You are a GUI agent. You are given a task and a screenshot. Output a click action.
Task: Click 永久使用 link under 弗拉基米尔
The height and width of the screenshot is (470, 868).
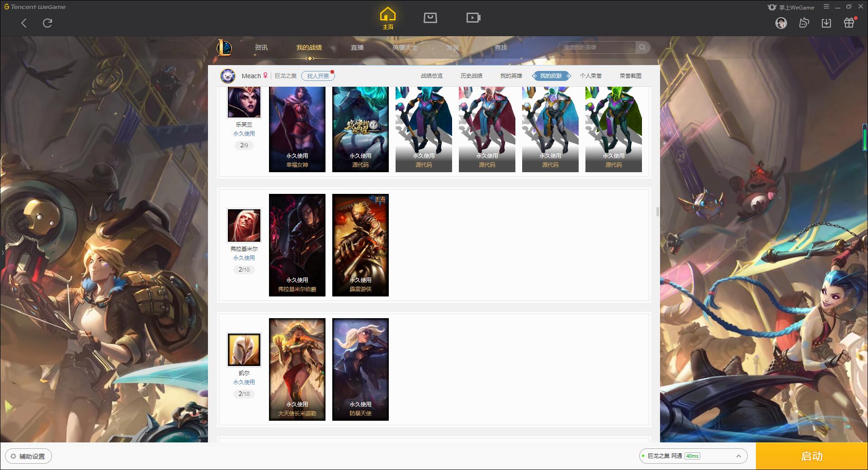(244, 258)
